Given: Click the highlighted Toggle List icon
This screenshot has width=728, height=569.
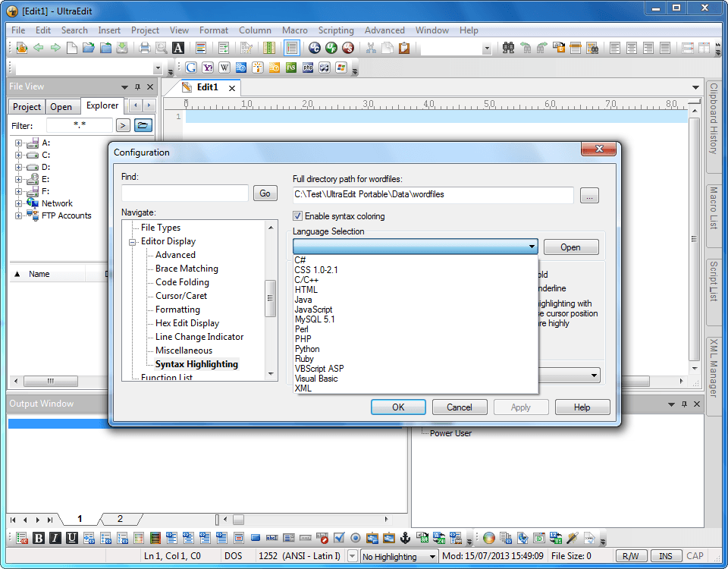Looking at the screenshot, I should point(292,47).
